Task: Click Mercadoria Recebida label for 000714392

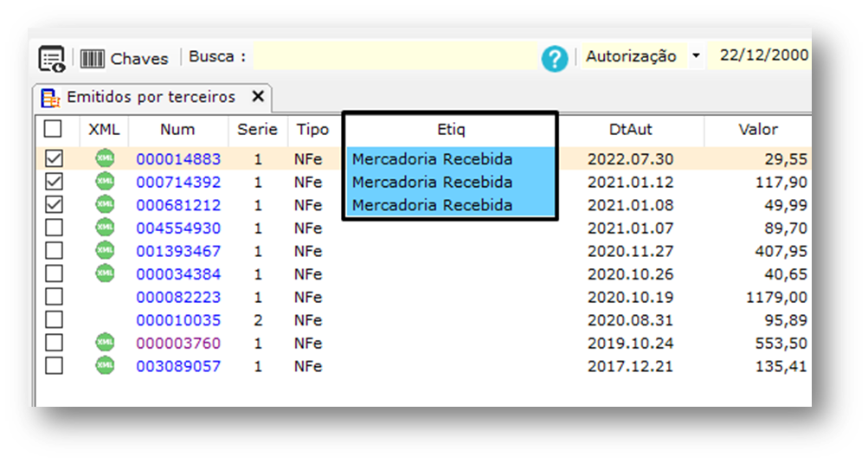Action: (433, 183)
